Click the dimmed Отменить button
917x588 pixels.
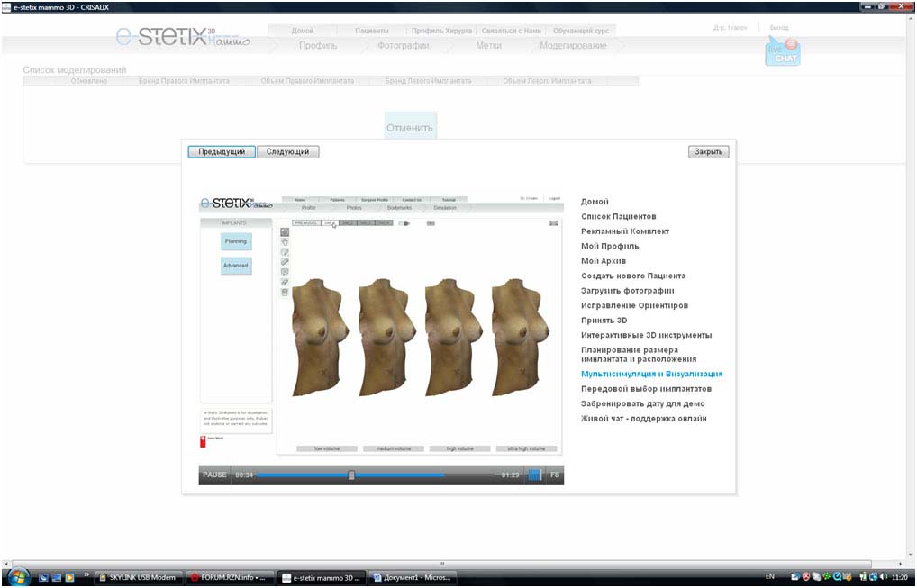click(x=410, y=127)
